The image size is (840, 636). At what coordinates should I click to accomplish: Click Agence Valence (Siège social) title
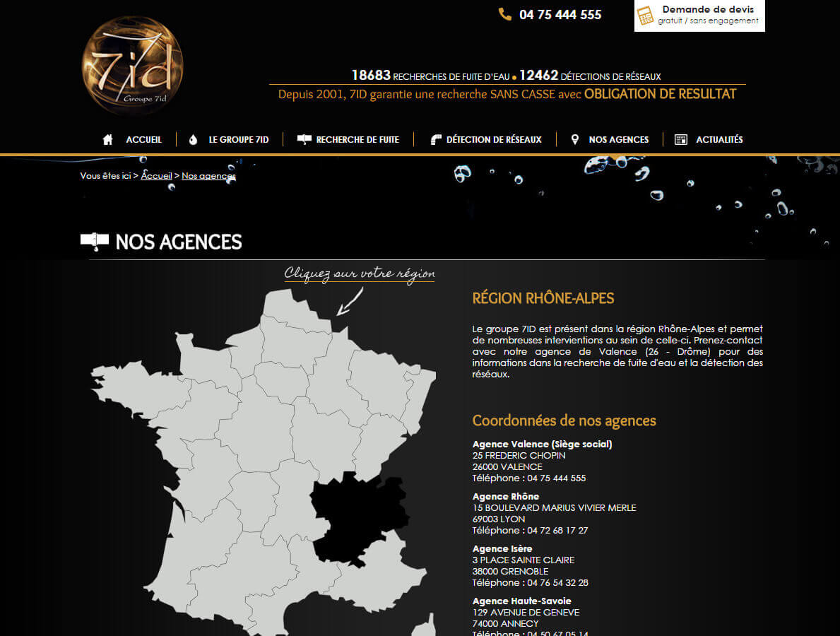coord(542,444)
